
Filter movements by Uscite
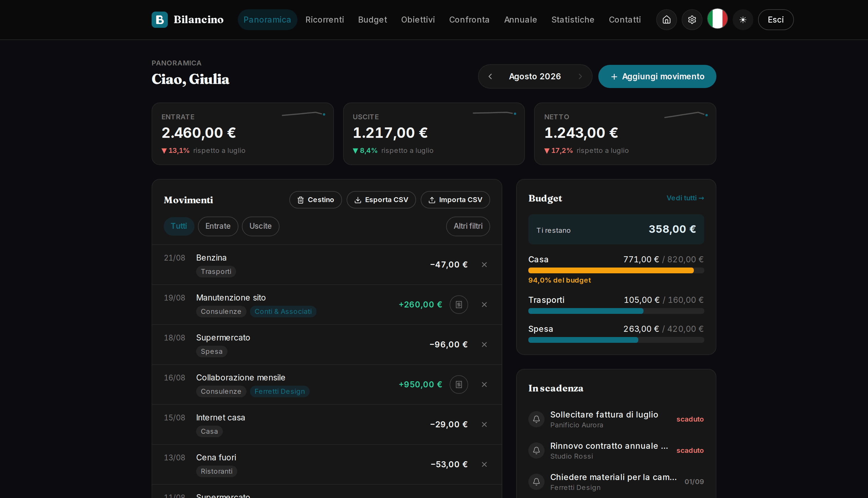point(260,226)
